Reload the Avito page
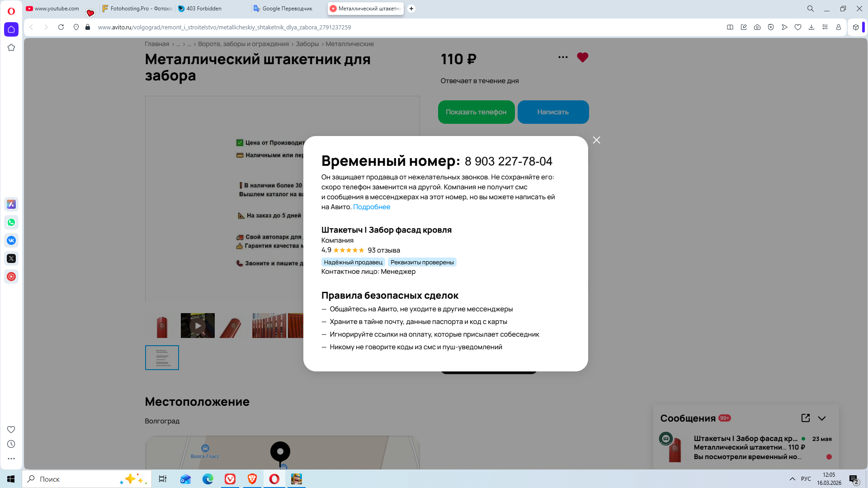This screenshot has width=868, height=488. point(61,27)
